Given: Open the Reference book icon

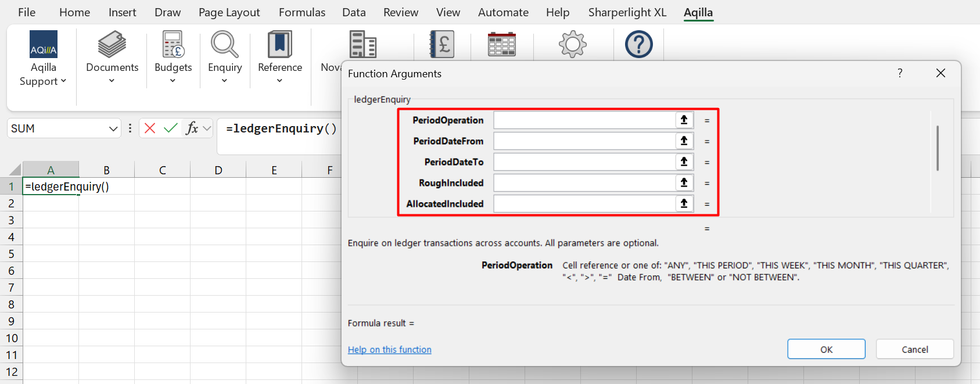Looking at the screenshot, I should tap(280, 45).
